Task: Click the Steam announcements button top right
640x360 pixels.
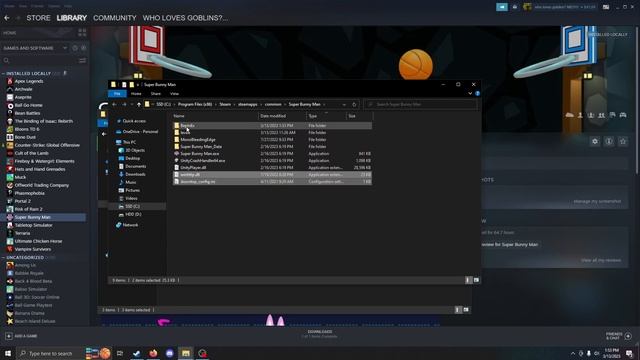Action: click(502, 7)
